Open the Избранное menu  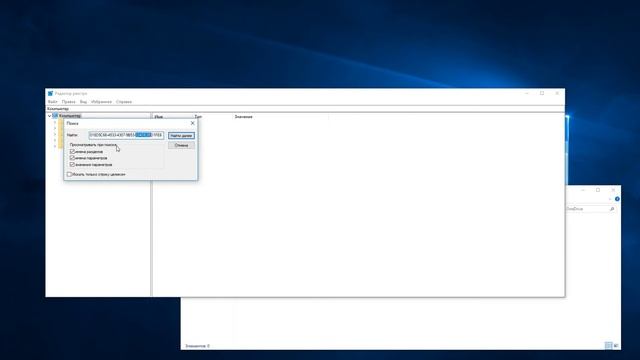pyautogui.click(x=101, y=102)
